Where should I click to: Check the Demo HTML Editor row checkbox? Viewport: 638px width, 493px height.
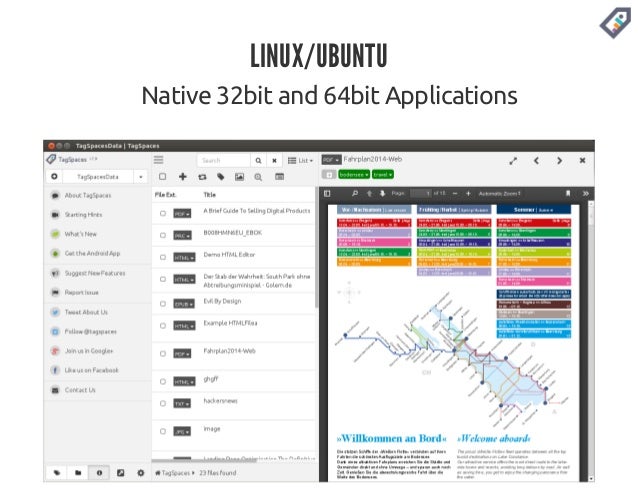[163, 257]
